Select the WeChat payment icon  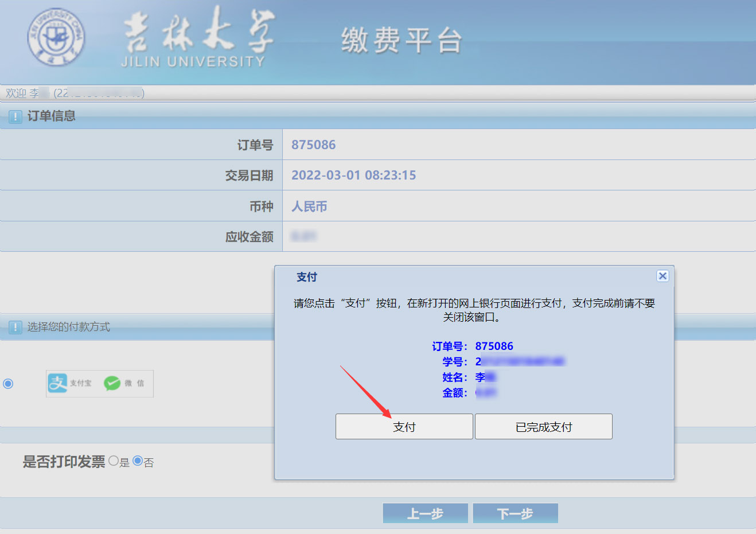[112, 383]
